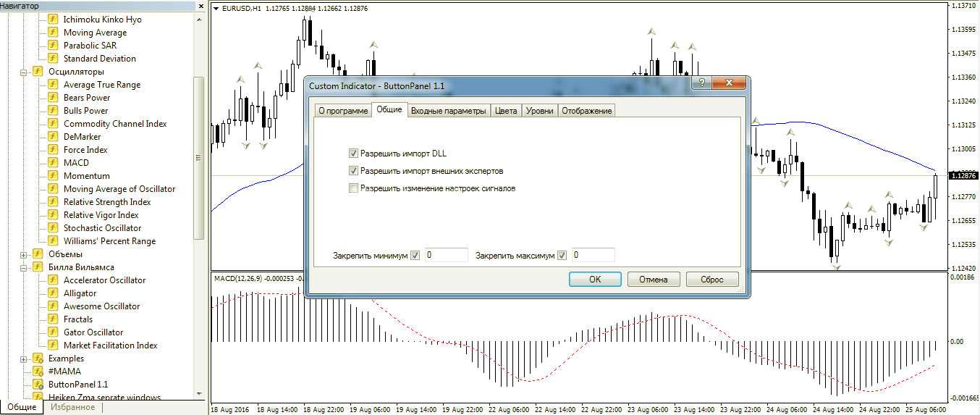This screenshot has height=415, width=980.
Task: Click the Закрепить минимум value field
Action: 446,255
